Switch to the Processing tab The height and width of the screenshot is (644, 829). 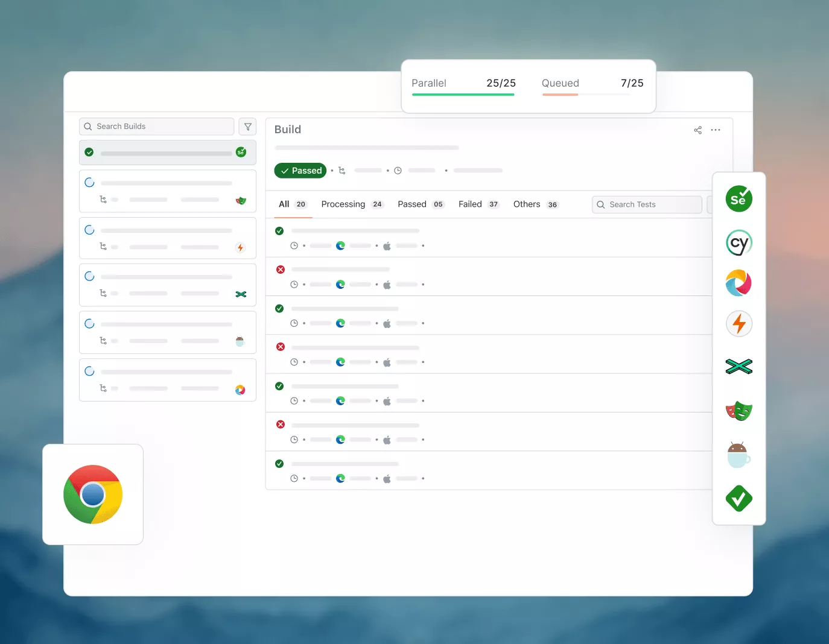352,204
